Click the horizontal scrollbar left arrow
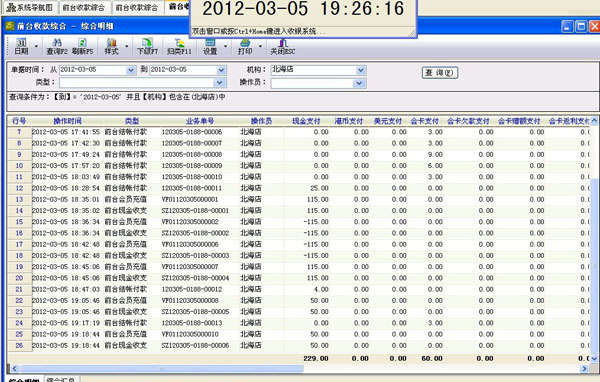This screenshot has height=382, width=600. tap(14, 369)
